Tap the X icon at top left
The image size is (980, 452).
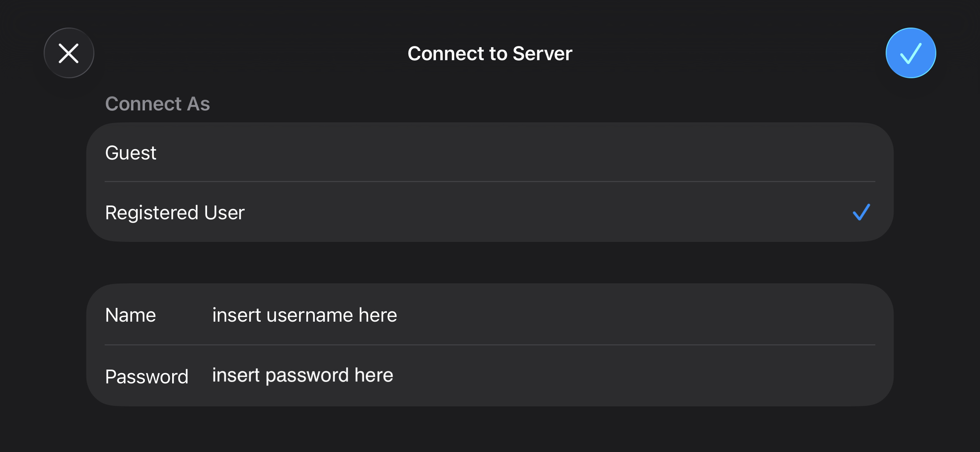pos(69,53)
